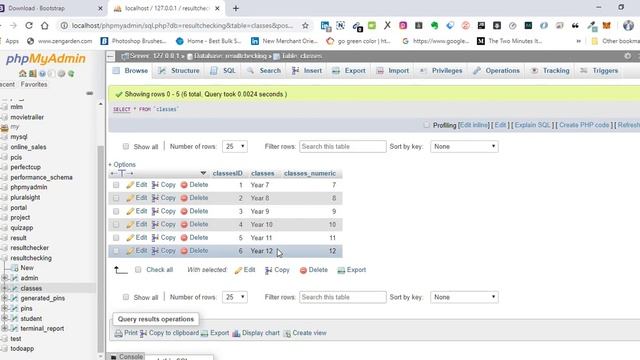Viewport: 640px width, 360px height.
Task: Click the Create PHP code link
Action: 584,125
